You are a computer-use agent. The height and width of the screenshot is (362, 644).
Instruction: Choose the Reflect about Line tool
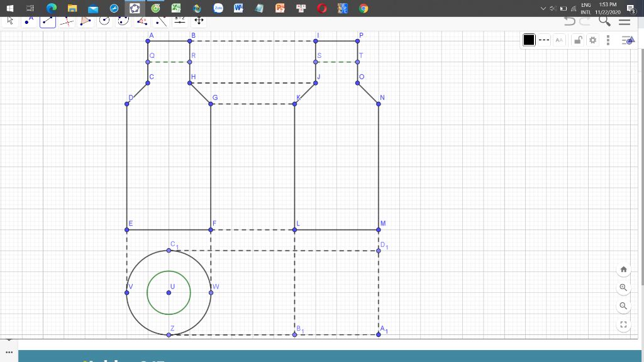pyautogui.click(x=162, y=21)
